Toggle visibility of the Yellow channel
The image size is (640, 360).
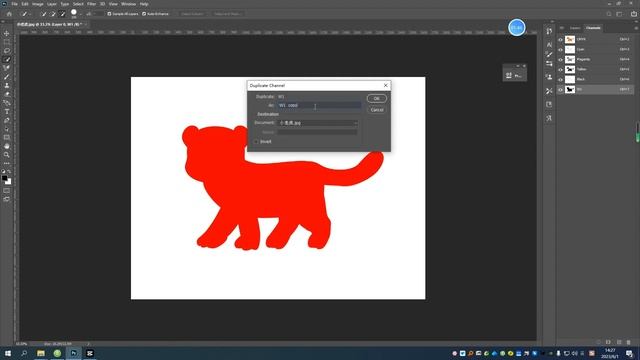click(560, 69)
